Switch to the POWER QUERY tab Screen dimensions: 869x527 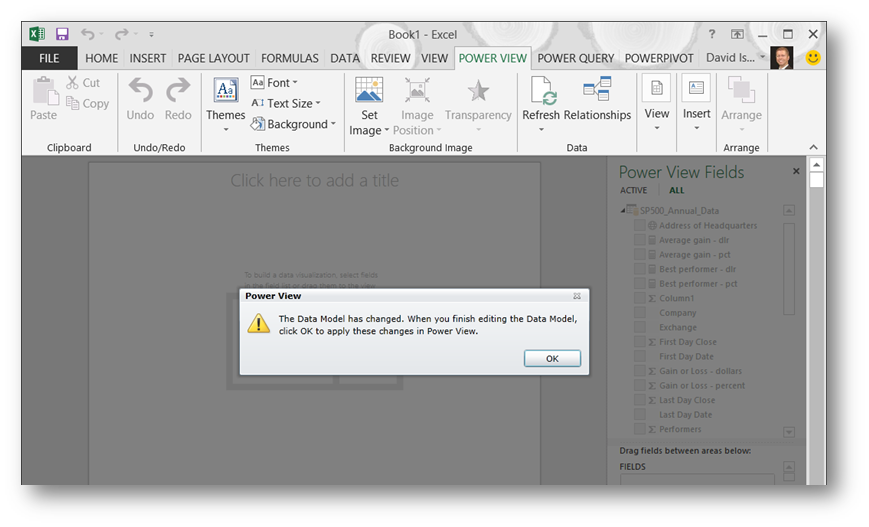(x=576, y=58)
